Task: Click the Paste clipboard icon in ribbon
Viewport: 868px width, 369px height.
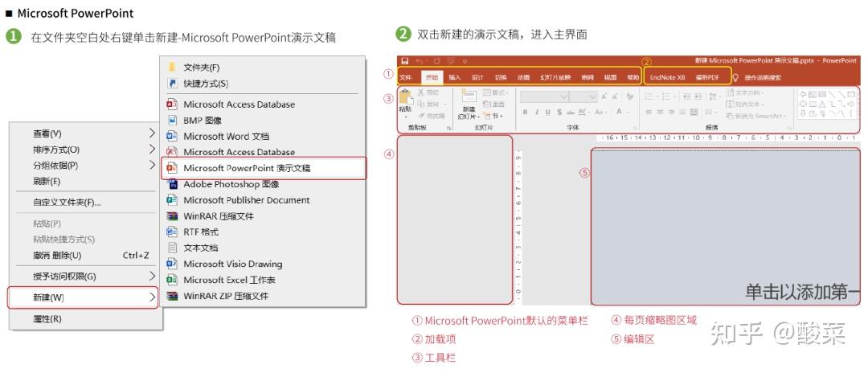Action: [406, 97]
